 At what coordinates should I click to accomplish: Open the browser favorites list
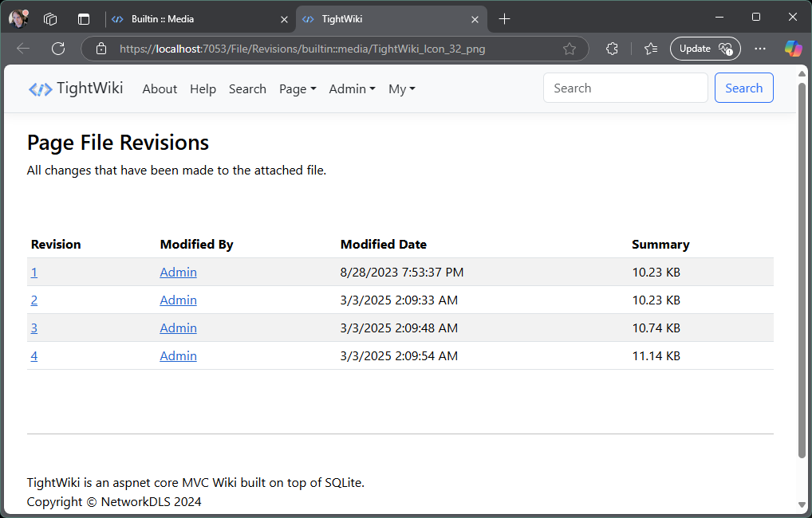[651, 49]
